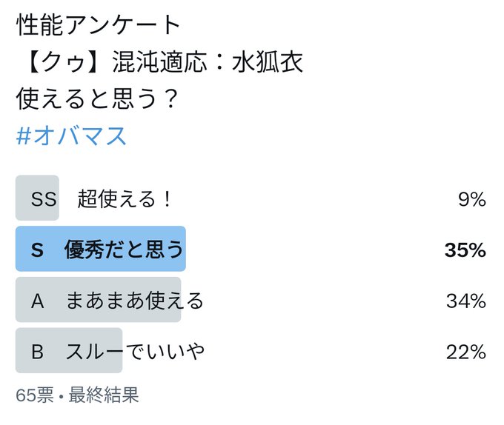Click the 65票・最終結果 vote count text
The image size is (504, 425).
coord(77,395)
